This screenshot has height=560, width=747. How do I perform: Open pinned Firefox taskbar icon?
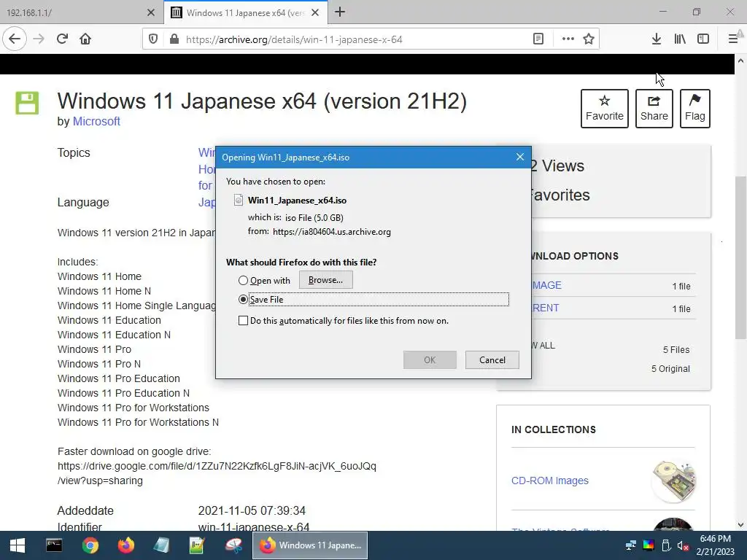click(125, 545)
